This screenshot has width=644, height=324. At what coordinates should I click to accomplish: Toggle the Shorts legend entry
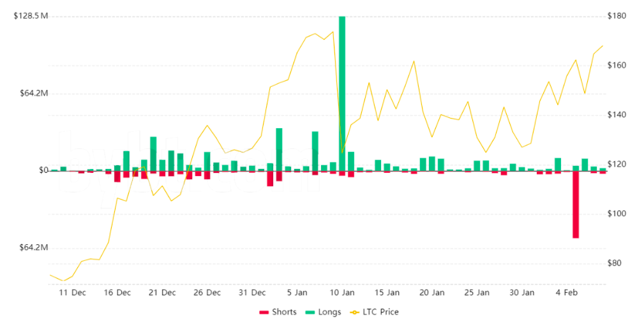(278, 312)
